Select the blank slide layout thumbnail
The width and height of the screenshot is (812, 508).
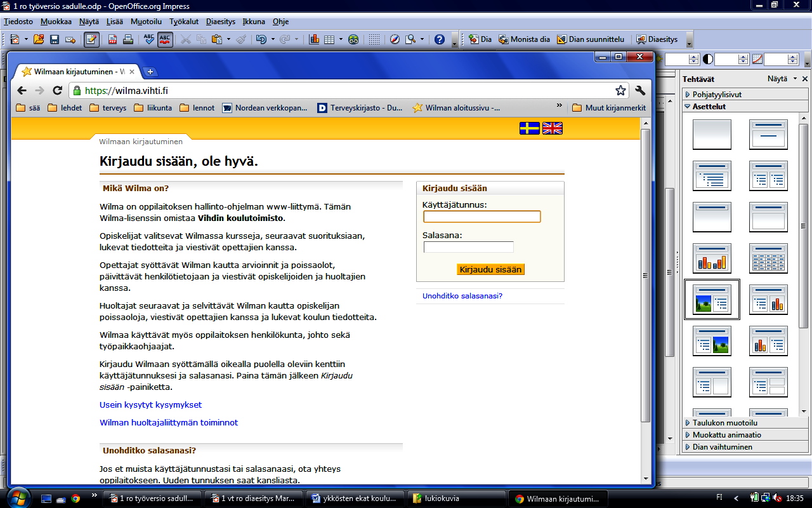click(712, 135)
